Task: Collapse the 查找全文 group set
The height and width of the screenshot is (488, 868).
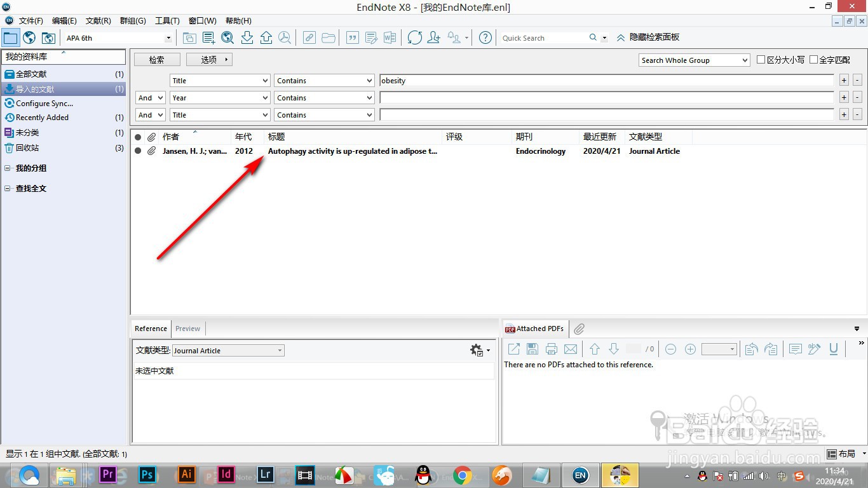Action: tap(8, 189)
